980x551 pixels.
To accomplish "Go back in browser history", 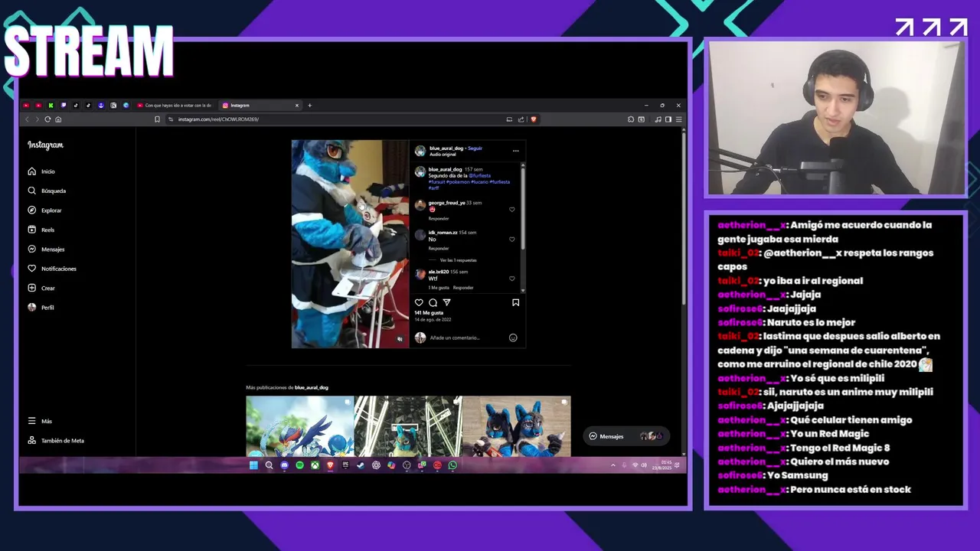I will coord(27,119).
